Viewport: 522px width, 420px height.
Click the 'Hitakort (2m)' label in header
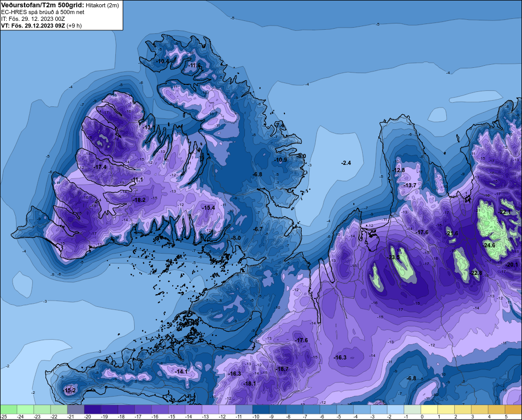tap(102, 5)
